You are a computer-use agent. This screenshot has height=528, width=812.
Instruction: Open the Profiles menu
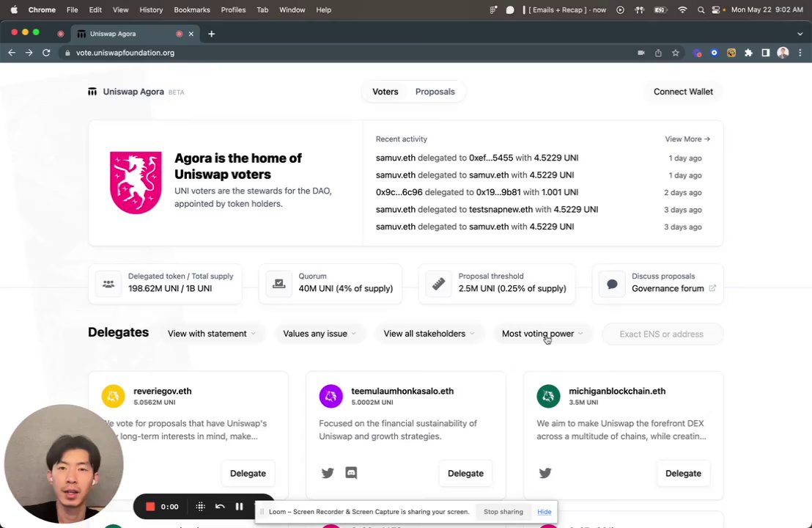pos(233,10)
